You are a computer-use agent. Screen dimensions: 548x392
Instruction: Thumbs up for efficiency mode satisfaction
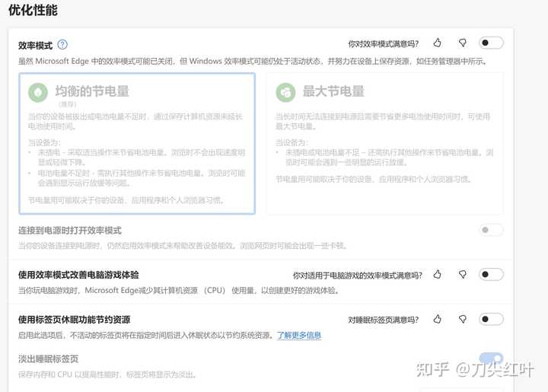pyautogui.click(x=437, y=43)
